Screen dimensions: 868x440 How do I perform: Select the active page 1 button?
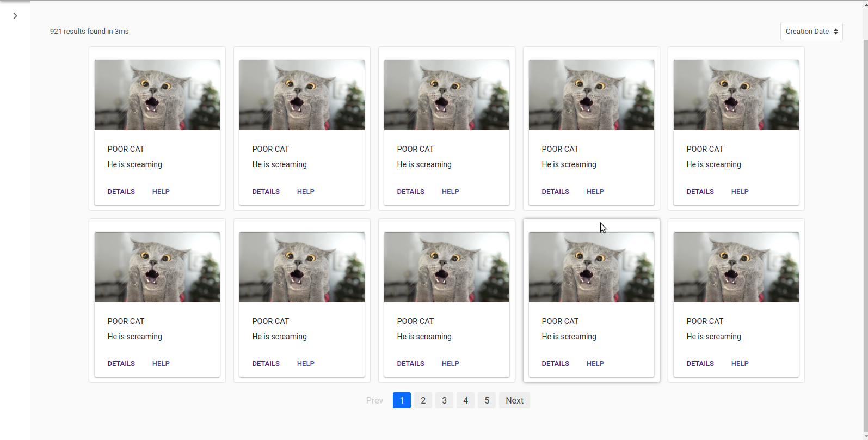tap(402, 400)
